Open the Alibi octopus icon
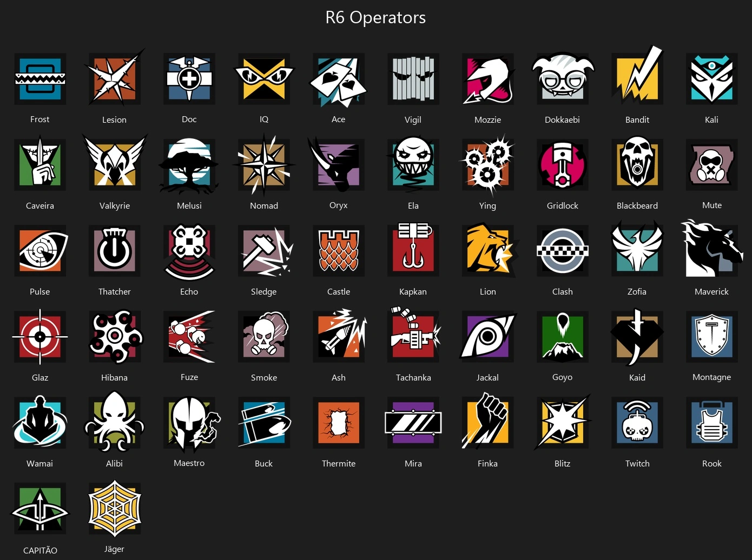752x560 pixels. tap(115, 422)
